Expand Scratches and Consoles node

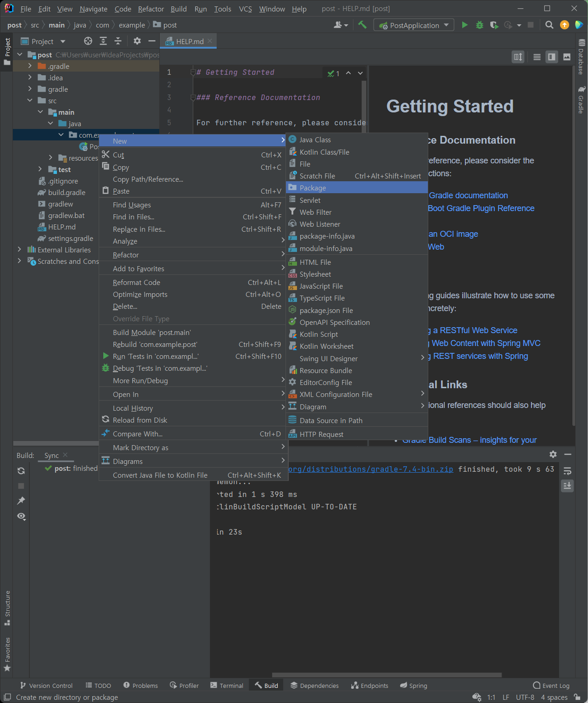19,261
